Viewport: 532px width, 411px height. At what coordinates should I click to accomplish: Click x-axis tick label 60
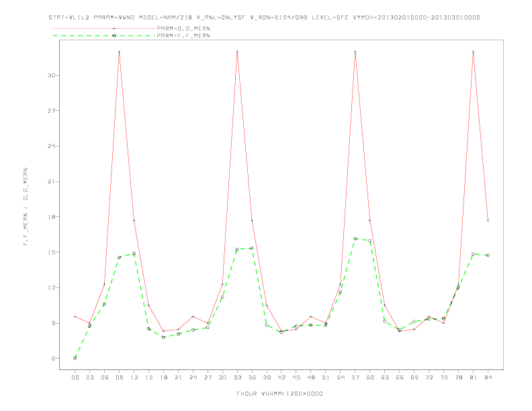(x=370, y=377)
